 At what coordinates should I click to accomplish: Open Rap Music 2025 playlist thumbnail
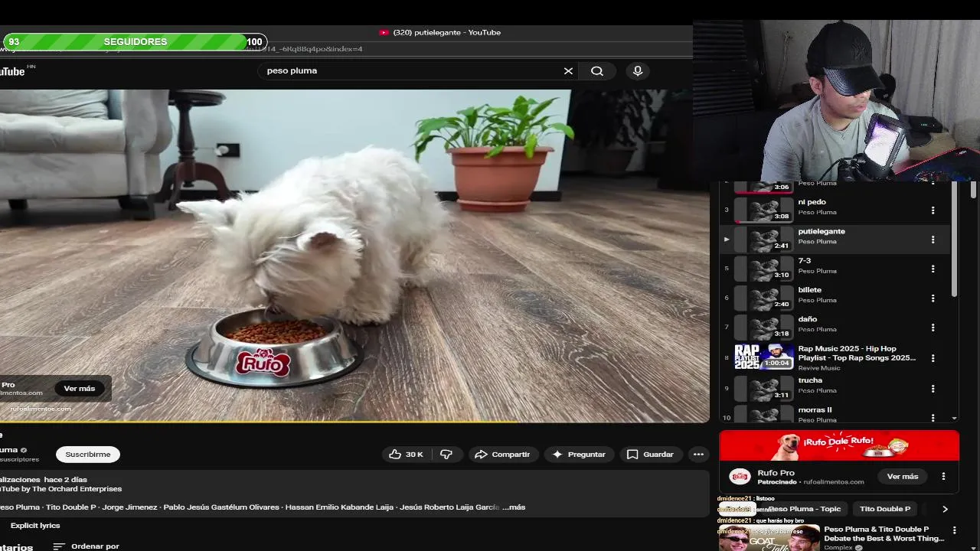[x=764, y=357]
